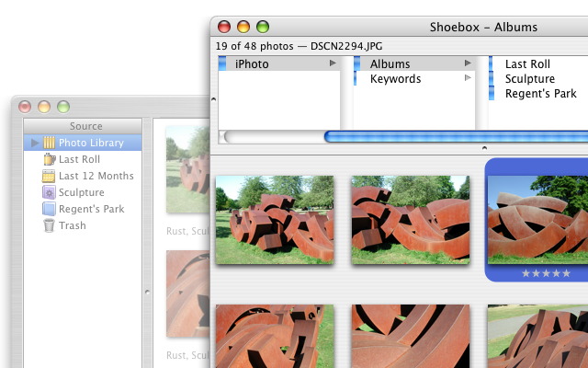Click blue marker beside Keywords entry
588x368 pixels.
[x=356, y=78]
